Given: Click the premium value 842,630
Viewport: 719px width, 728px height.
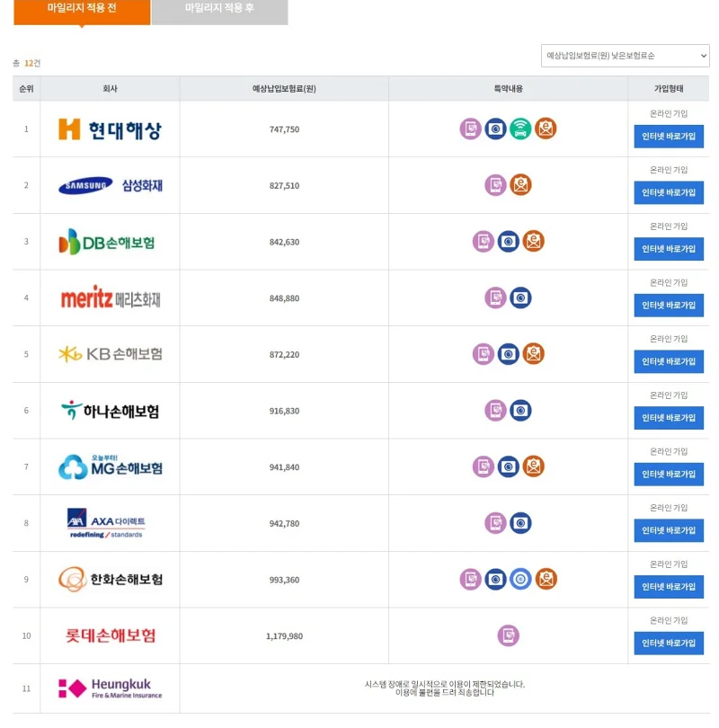Looking at the screenshot, I should pos(284,242).
